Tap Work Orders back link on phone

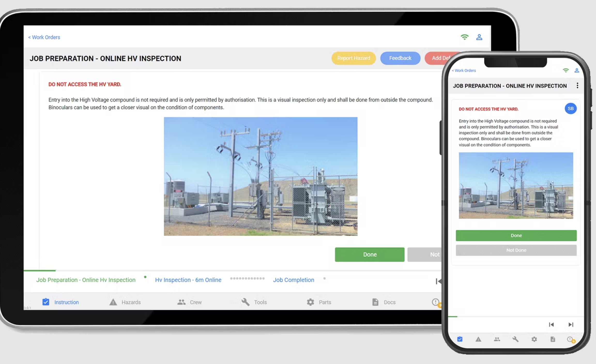[464, 70]
